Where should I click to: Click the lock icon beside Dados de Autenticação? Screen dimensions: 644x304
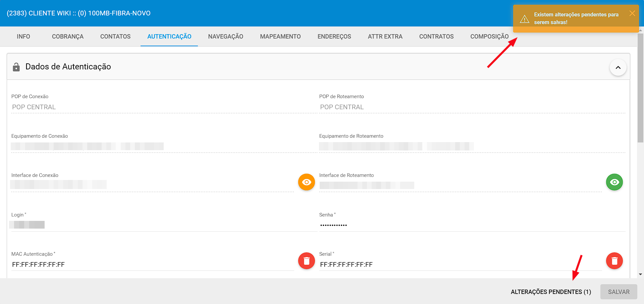point(16,67)
